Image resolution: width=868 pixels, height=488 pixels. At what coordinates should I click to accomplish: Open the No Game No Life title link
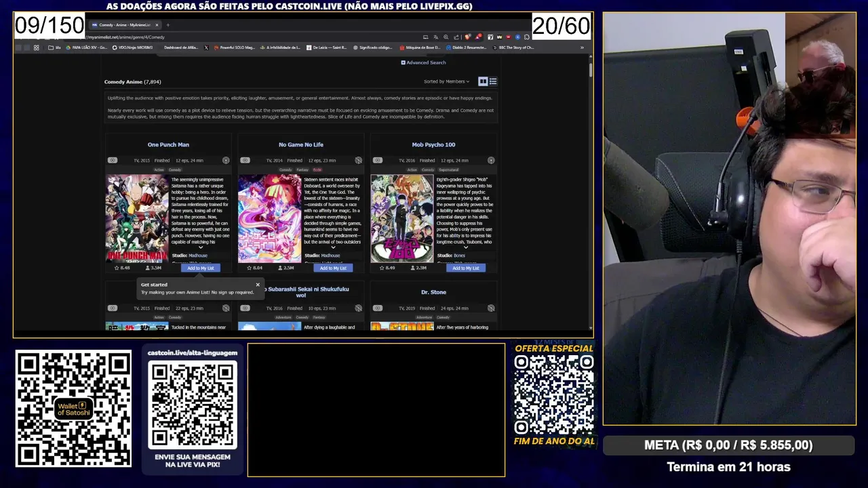coord(300,144)
